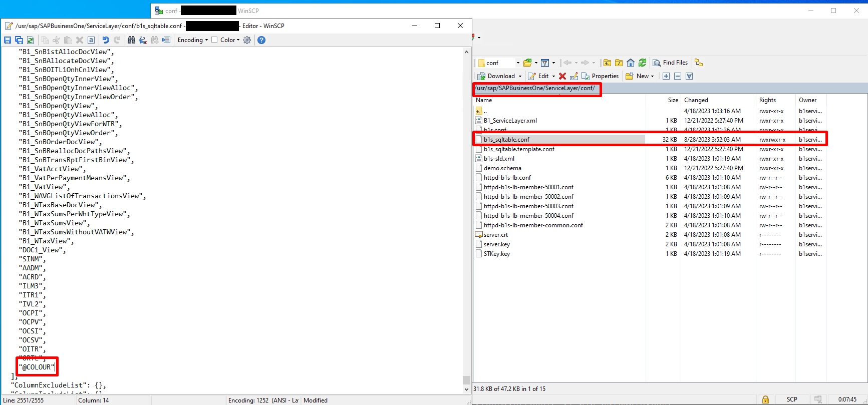Click the unselect files minus icon

click(678, 76)
